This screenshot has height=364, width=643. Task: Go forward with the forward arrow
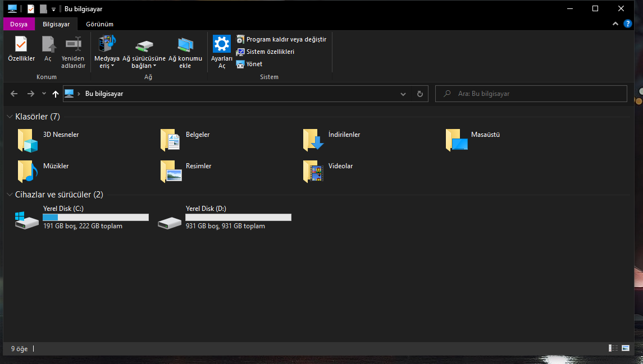click(31, 94)
